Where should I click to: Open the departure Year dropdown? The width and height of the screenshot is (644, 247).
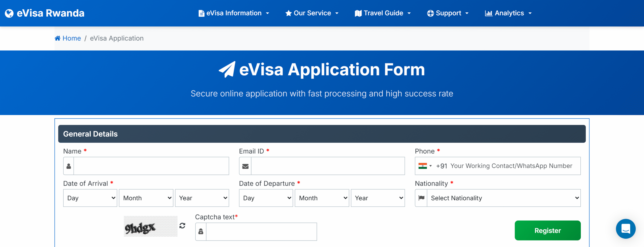[x=378, y=198]
